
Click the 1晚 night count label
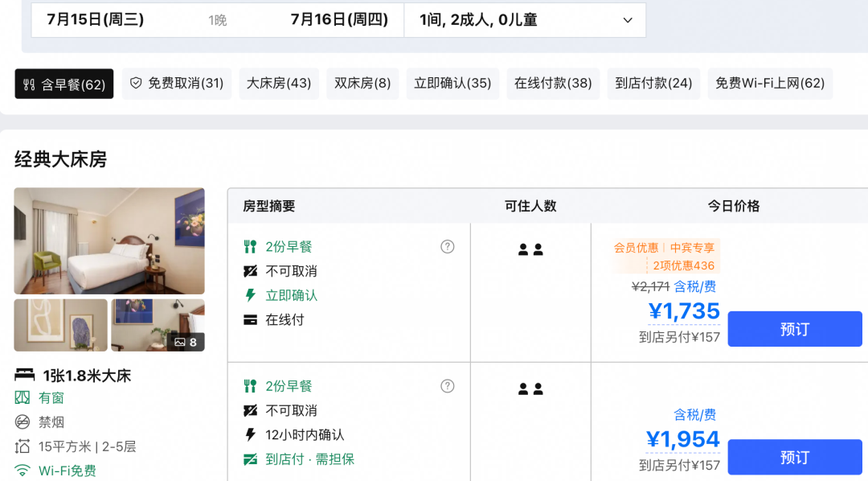(x=218, y=20)
